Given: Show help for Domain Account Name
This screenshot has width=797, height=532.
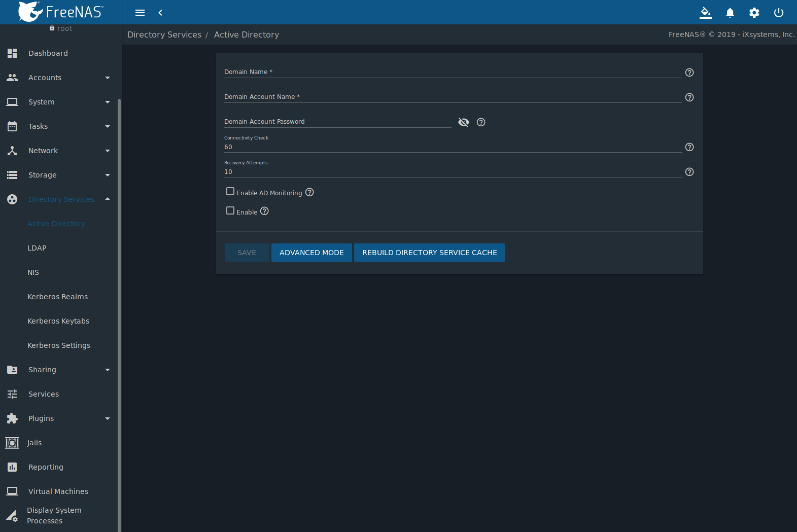Looking at the screenshot, I should coord(689,97).
